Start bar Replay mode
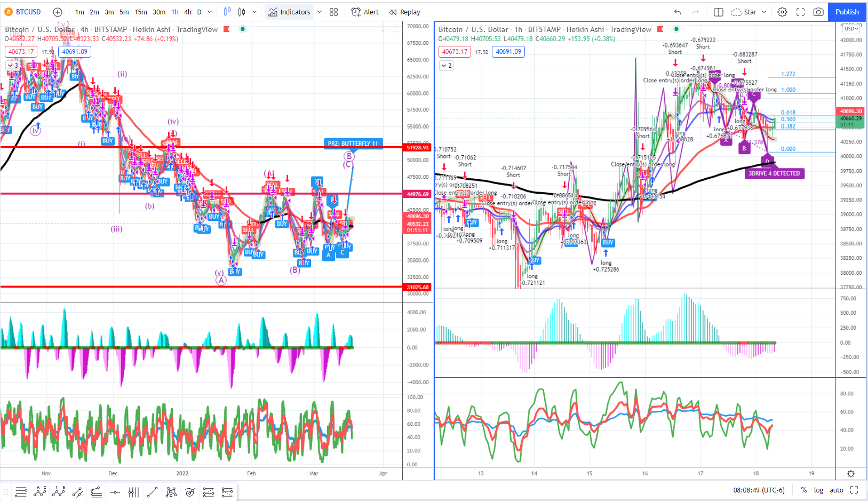Screen dimensions: 868x501 click(x=405, y=12)
